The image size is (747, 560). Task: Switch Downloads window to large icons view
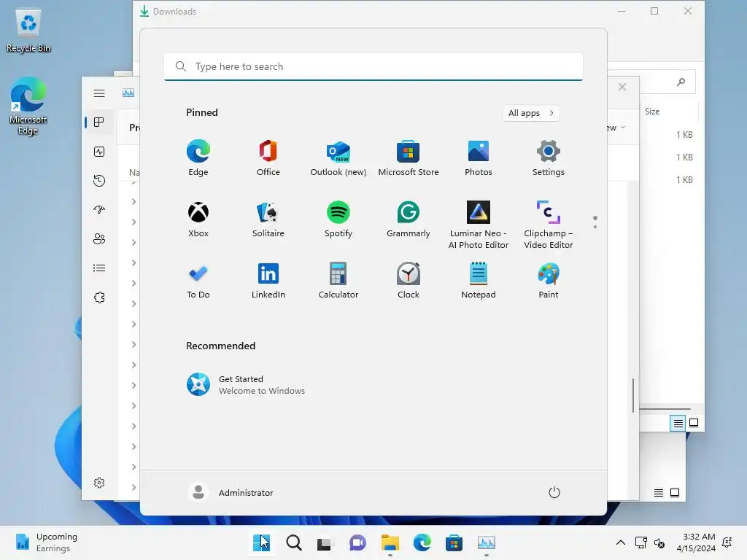coord(694,423)
